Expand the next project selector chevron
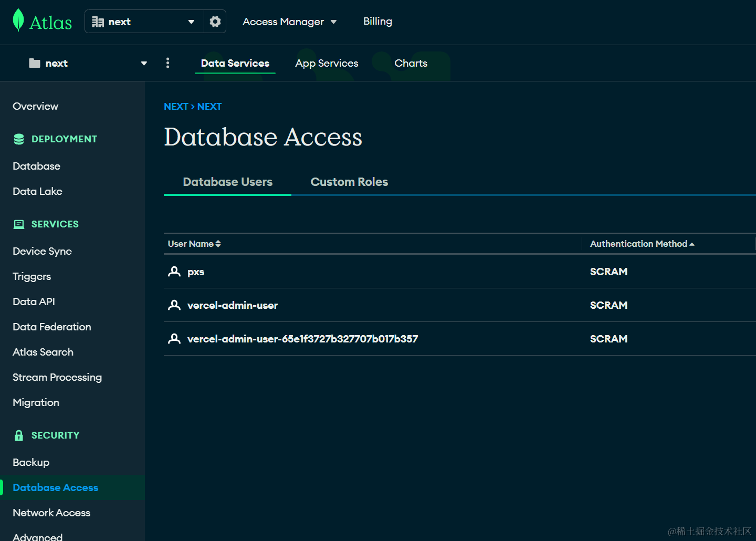 pyautogui.click(x=143, y=63)
